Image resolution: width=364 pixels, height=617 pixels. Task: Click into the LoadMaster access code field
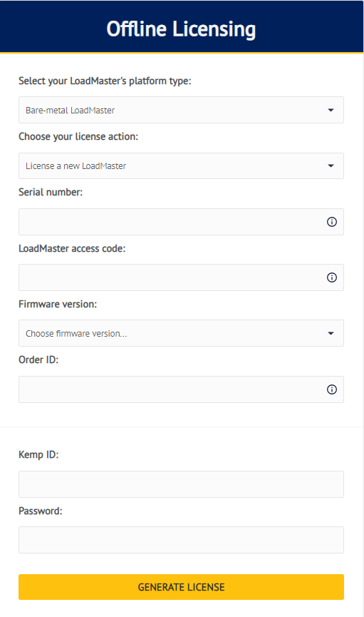181,277
